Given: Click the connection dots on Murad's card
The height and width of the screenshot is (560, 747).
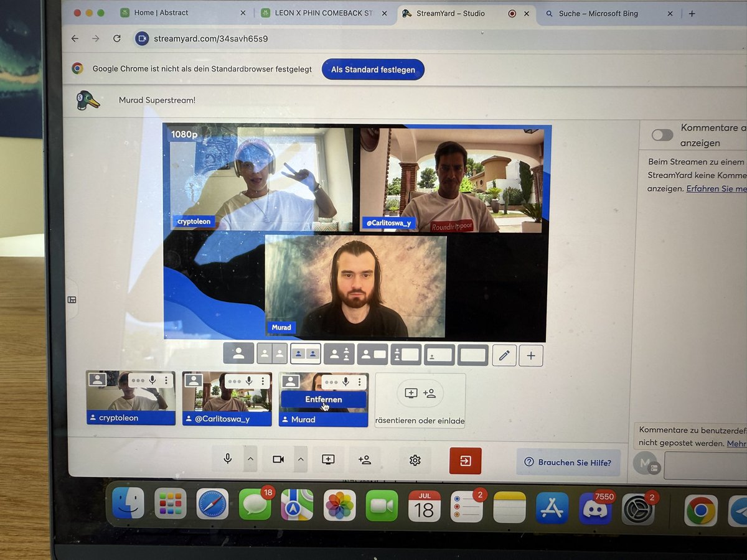Looking at the screenshot, I should click(331, 381).
